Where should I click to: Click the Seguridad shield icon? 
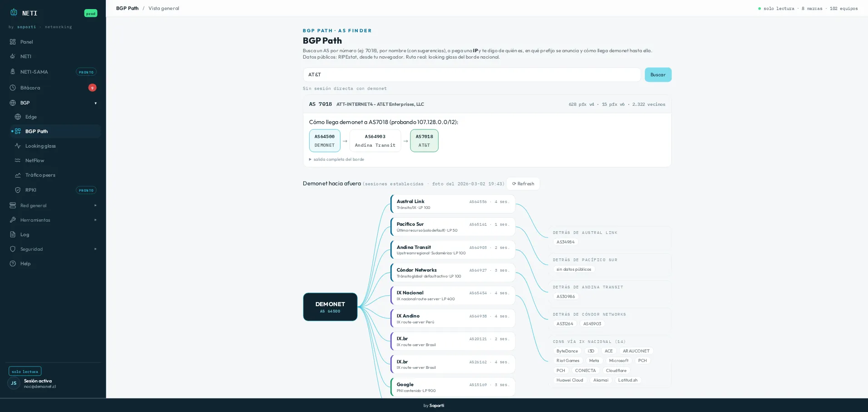tap(13, 249)
